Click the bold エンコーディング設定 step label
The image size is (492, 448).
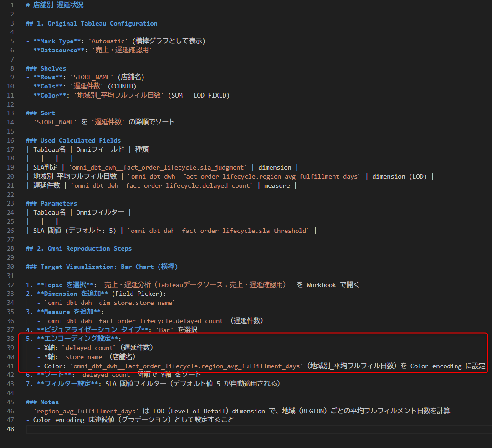[77, 339]
